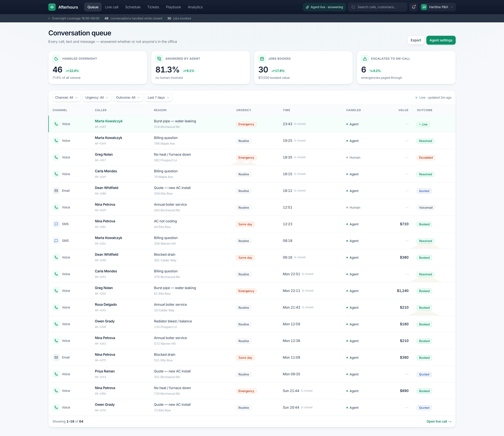
Task: Expand the Urgency: All filter
Action: (x=97, y=97)
